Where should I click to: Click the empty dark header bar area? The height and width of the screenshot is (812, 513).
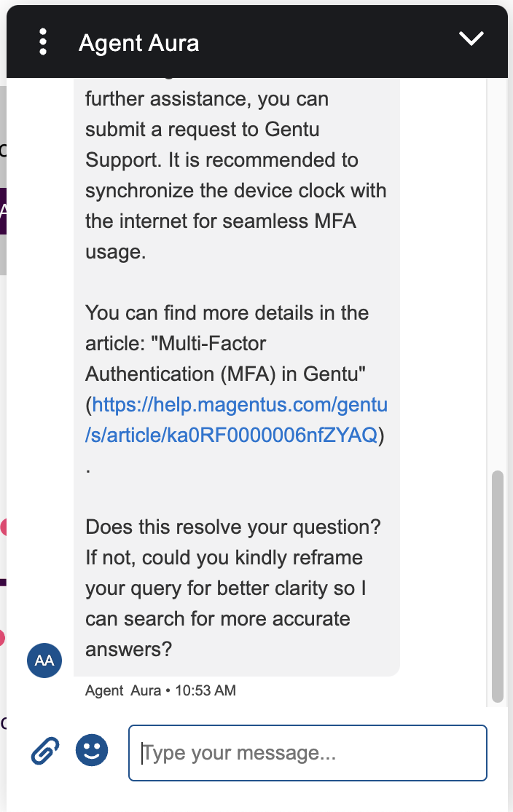[x=328, y=42]
